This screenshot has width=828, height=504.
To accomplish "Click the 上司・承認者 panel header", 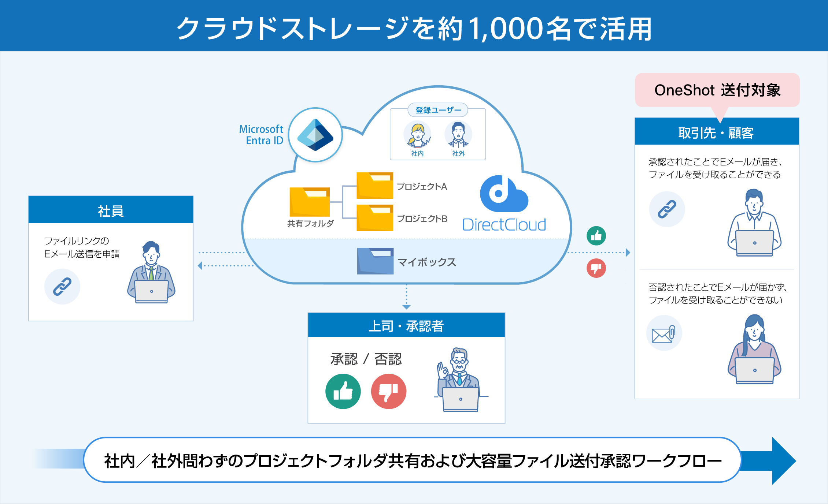I will pyautogui.click(x=406, y=325).
